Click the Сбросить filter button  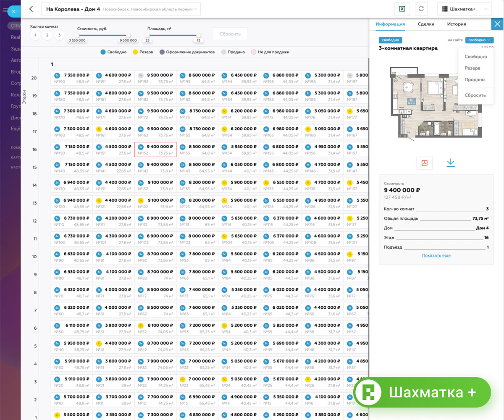pyautogui.click(x=230, y=34)
